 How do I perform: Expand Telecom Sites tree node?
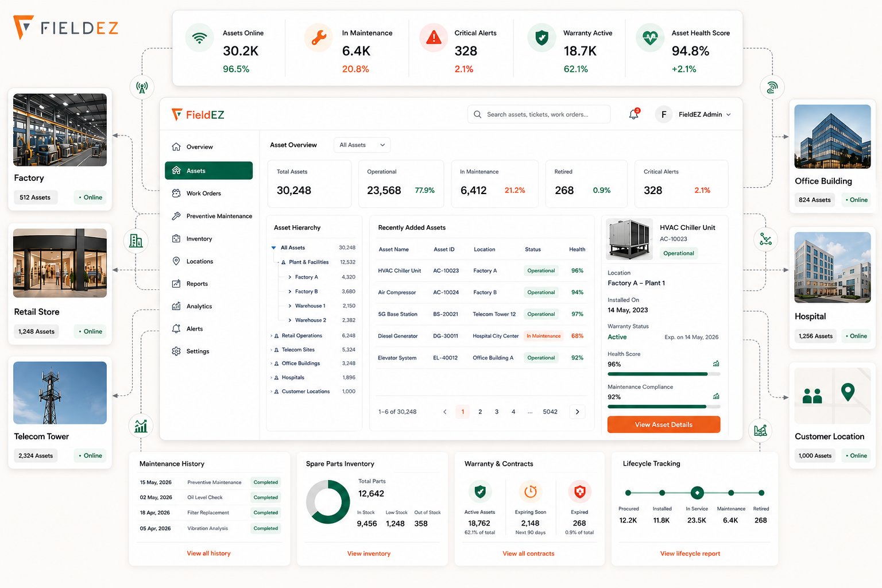pos(271,350)
